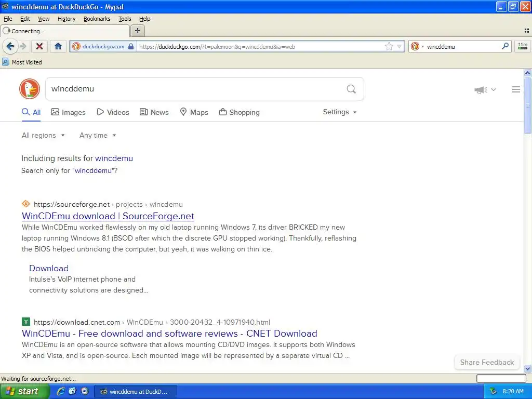Click the wincdemu suggested spelling link
This screenshot has height=399, width=532.
click(x=114, y=158)
